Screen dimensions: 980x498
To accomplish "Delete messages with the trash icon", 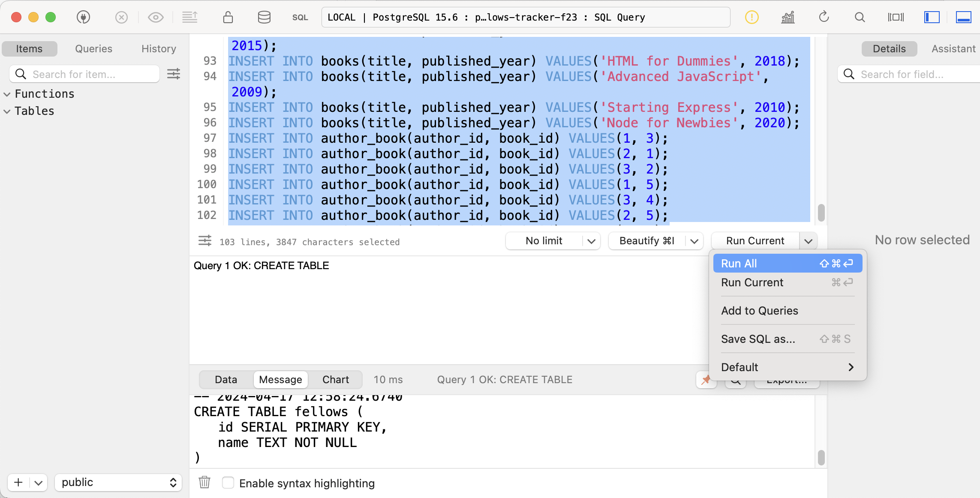I will tap(204, 483).
